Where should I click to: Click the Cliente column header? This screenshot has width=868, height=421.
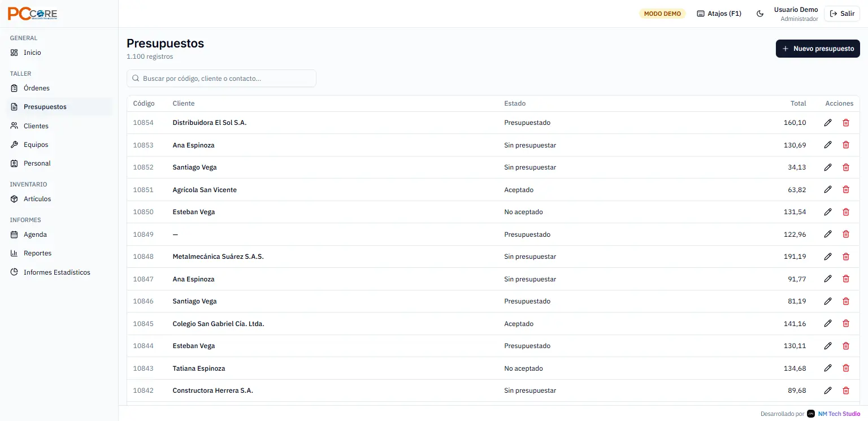click(x=184, y=103)
